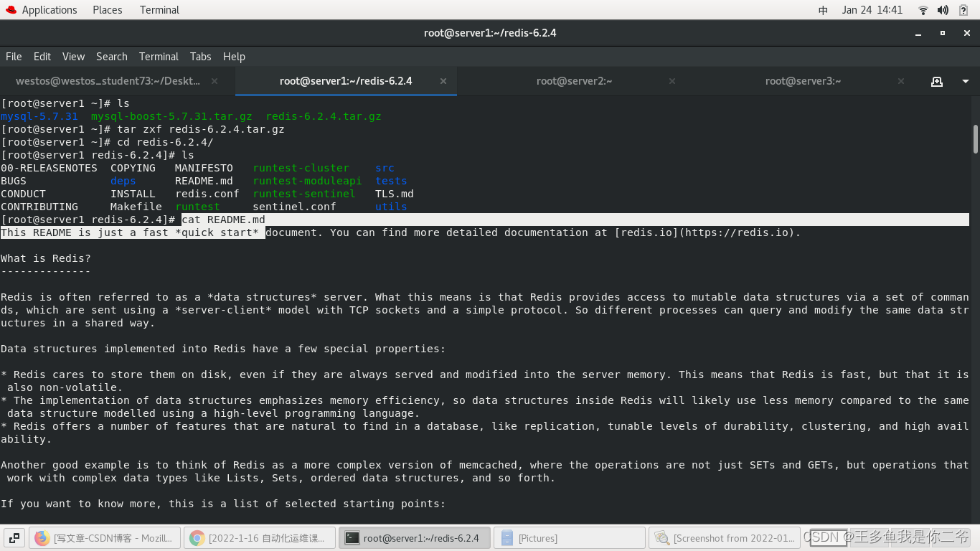This screenshot has width=980, height=551.
Task: Open the clock showing Jan 24 14:41
Action: 872,10
